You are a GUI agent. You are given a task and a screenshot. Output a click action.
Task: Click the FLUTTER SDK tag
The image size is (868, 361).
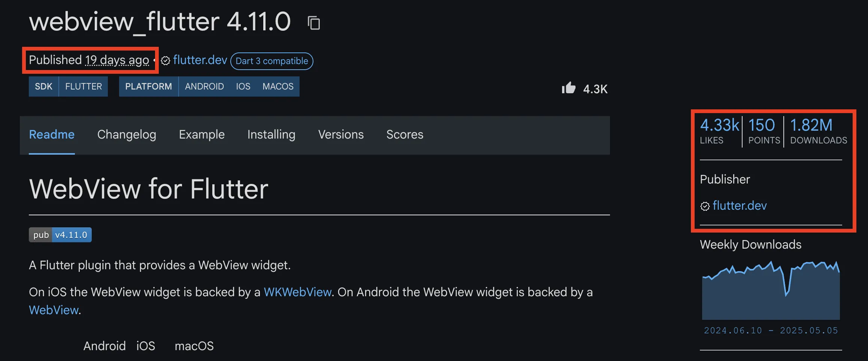pos(84,87)
